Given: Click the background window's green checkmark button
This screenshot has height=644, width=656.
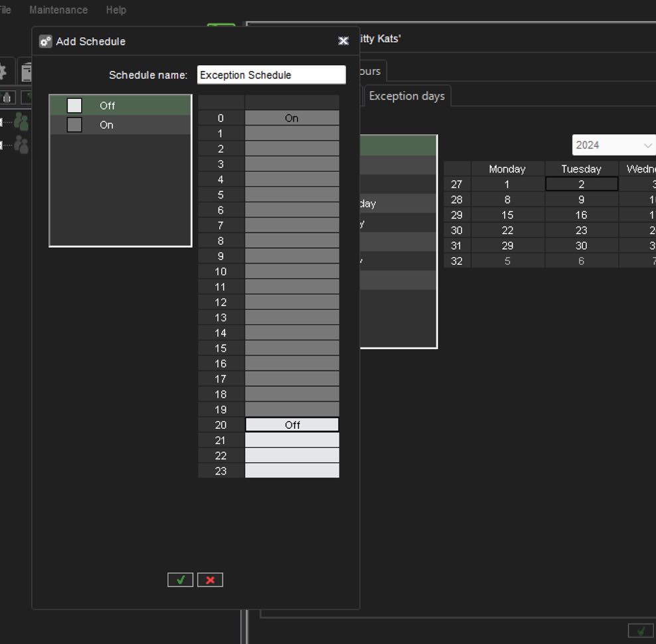Looking at the screenshot, I should click(x=640, y=630).
